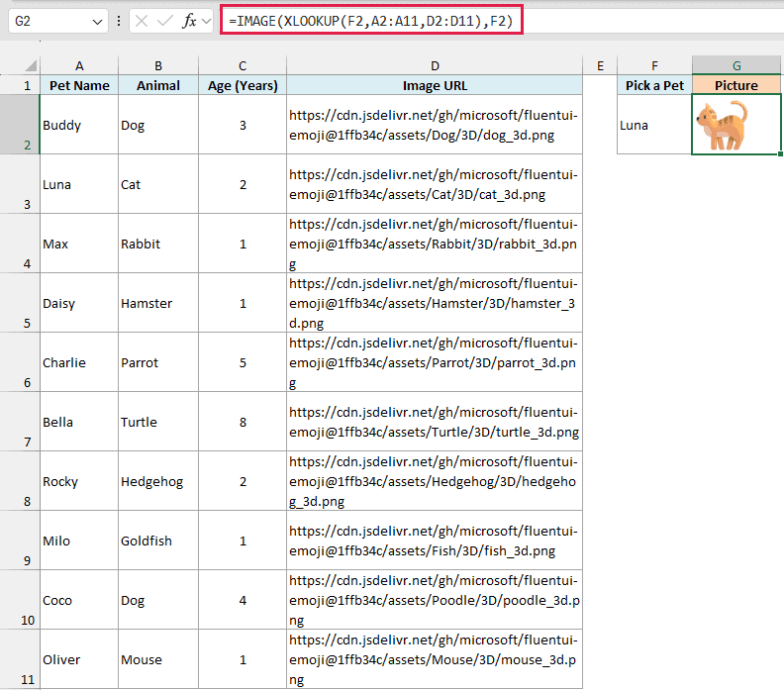Click Coco's age cell showing 4
Viewport: 784px width, 690px height.
coord(243,600)
